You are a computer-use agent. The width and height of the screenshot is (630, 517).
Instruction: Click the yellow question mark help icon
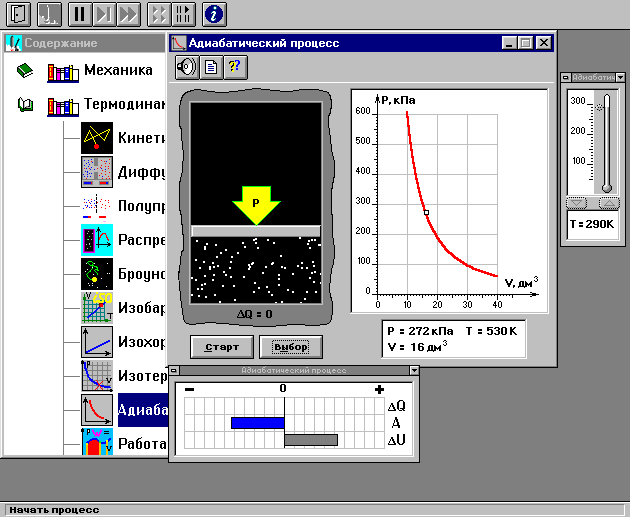coord(234,67)
